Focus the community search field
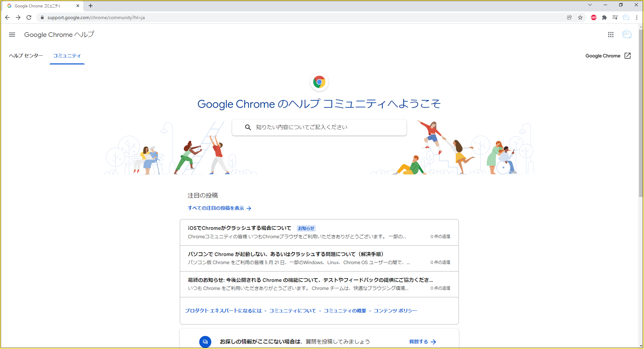 pyautogui.click(x=319, y=128)
